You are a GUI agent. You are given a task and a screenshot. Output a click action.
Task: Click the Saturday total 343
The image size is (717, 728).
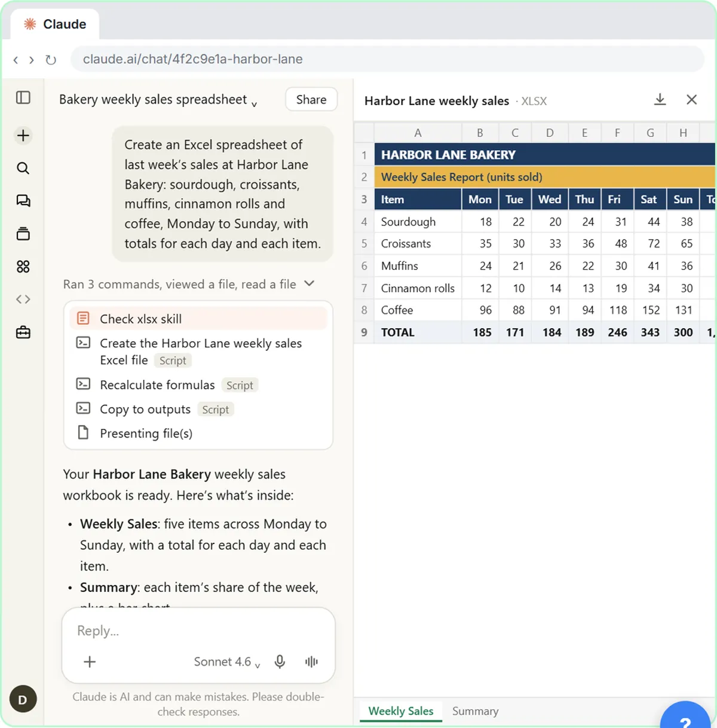(649, 332)
